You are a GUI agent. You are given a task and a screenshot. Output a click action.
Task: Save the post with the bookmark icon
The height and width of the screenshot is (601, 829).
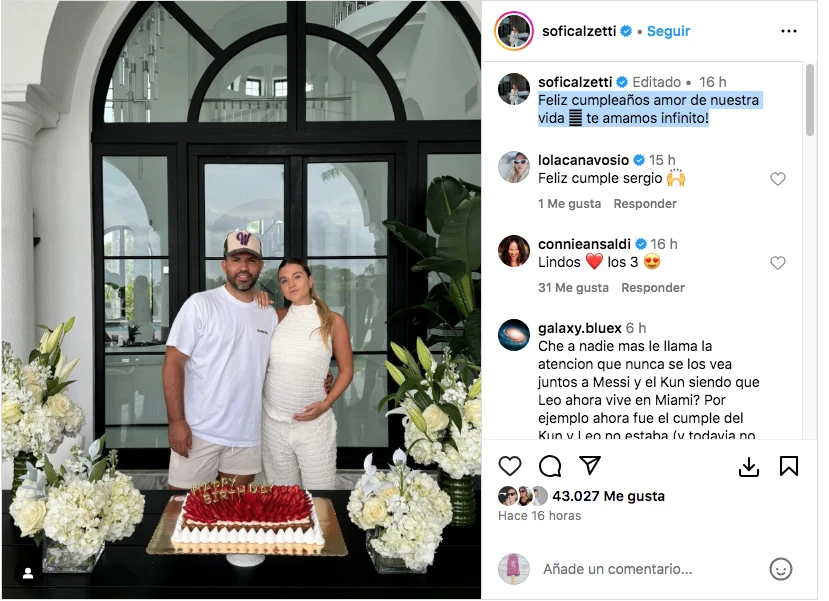(x=789, y=466)
